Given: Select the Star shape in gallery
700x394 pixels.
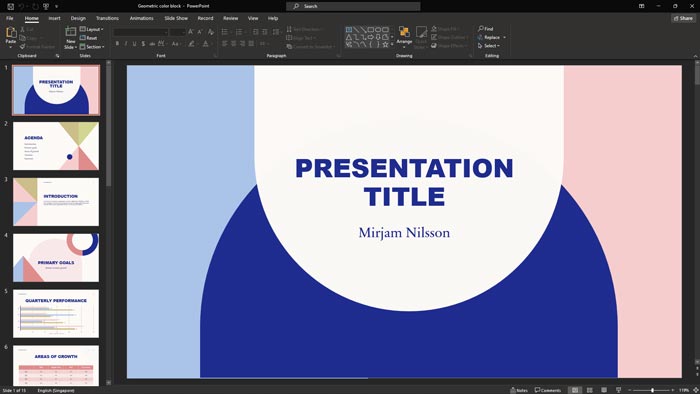Looking at the screenshot, I should click(385, 45).
